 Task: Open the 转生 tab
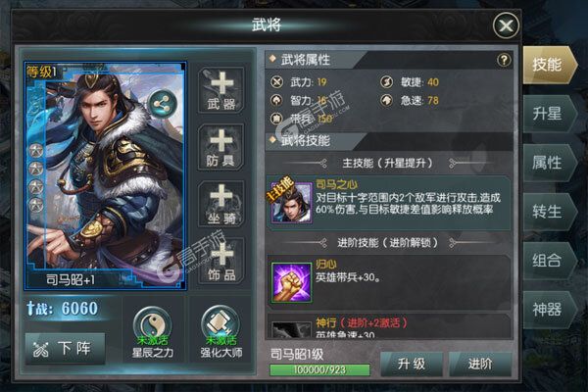click(550, 212)
